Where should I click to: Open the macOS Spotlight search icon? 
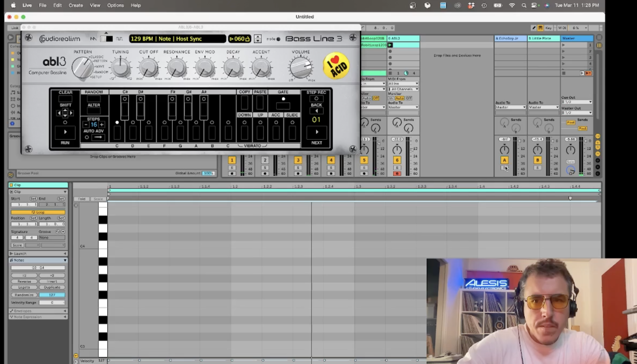coord(524,5)
